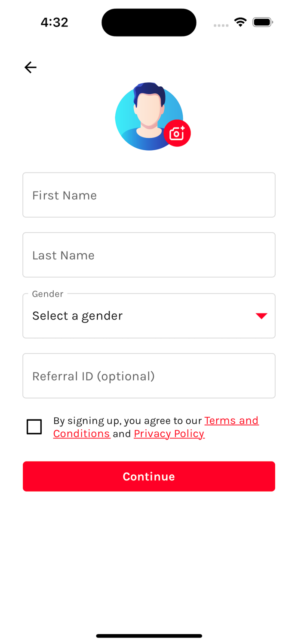The width and height of the screenshot is (298, 644).
Task: Click the red dropdown arrow in the Gender field
Action: coord(261,316)
